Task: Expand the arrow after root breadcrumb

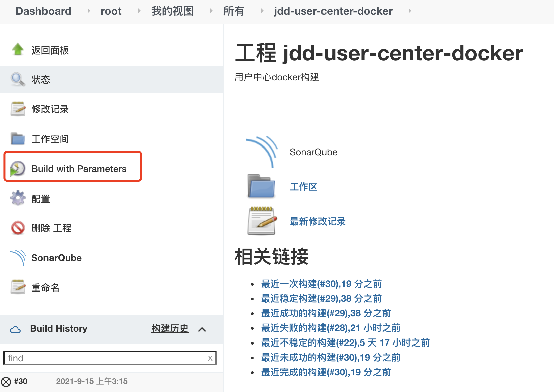Action: (x=139, y=11)
